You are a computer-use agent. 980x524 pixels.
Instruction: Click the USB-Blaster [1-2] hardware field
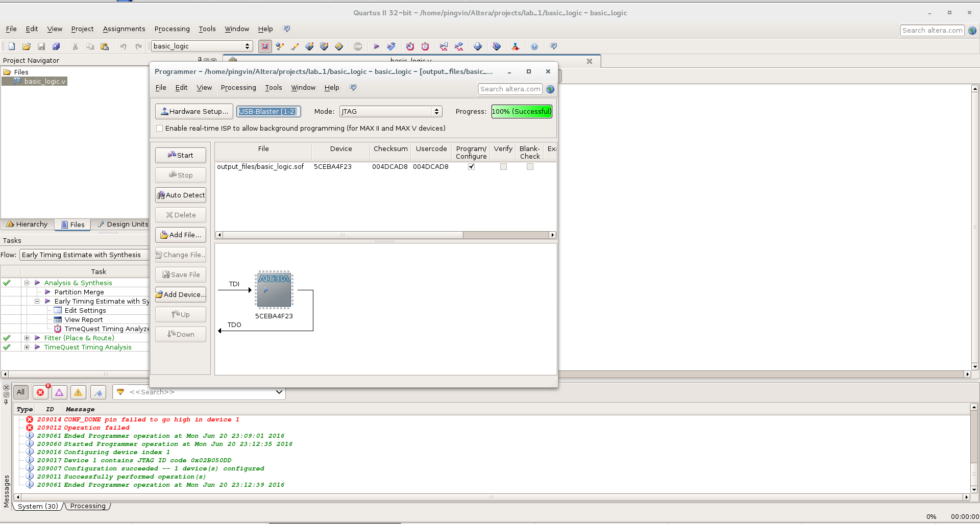268,112
